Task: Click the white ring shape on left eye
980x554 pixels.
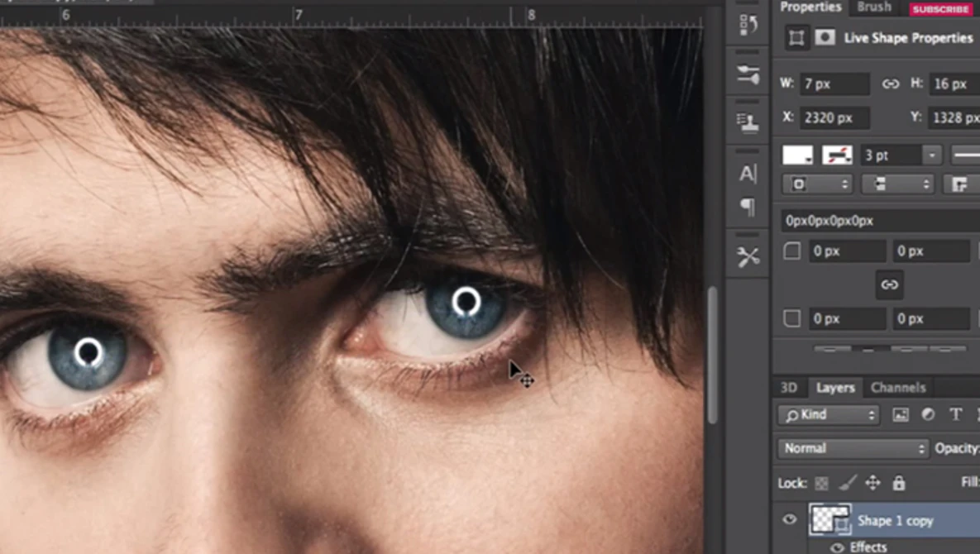Action: (x=88, y=353)
